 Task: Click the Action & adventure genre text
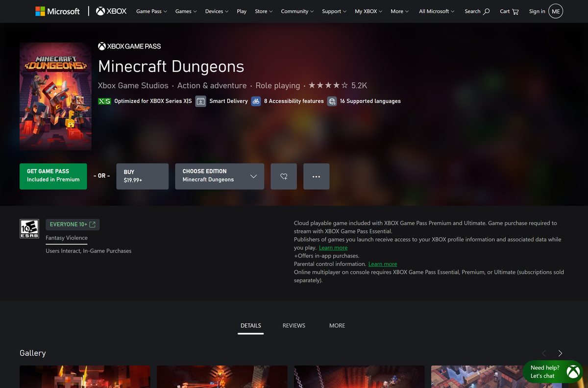coord(212,85)
